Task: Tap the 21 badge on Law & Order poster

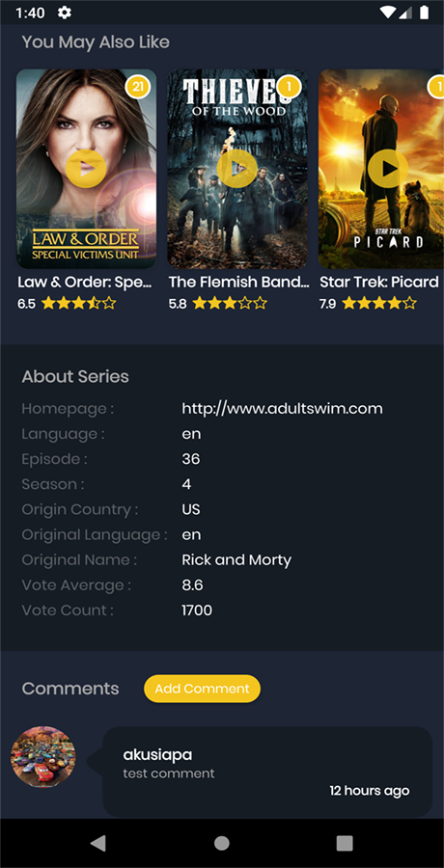Action: [x=138, y=87]
